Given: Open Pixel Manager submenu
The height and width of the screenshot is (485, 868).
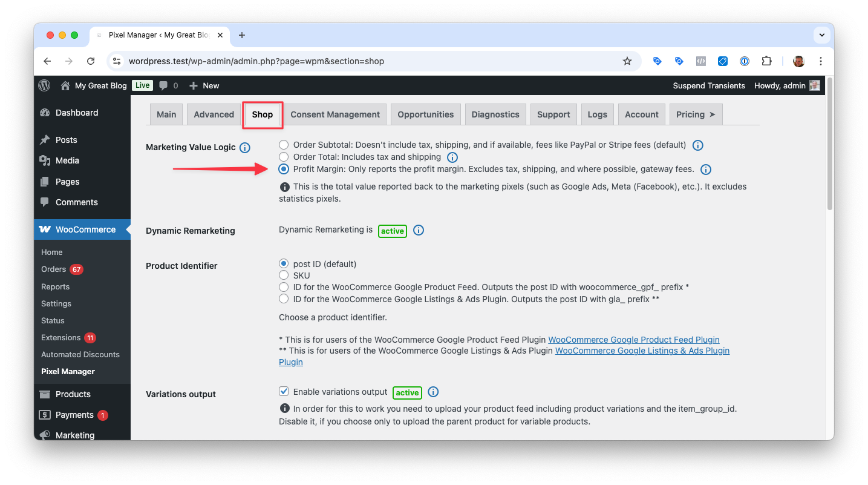Looking at the screenshot, I should (68, 372).
